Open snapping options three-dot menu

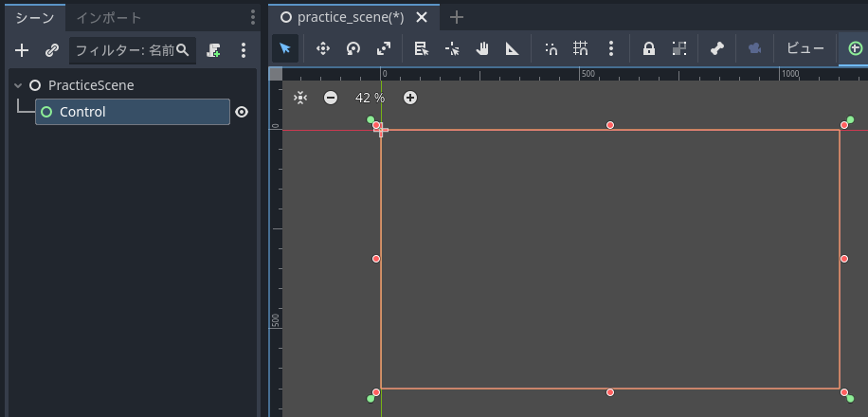611,49
